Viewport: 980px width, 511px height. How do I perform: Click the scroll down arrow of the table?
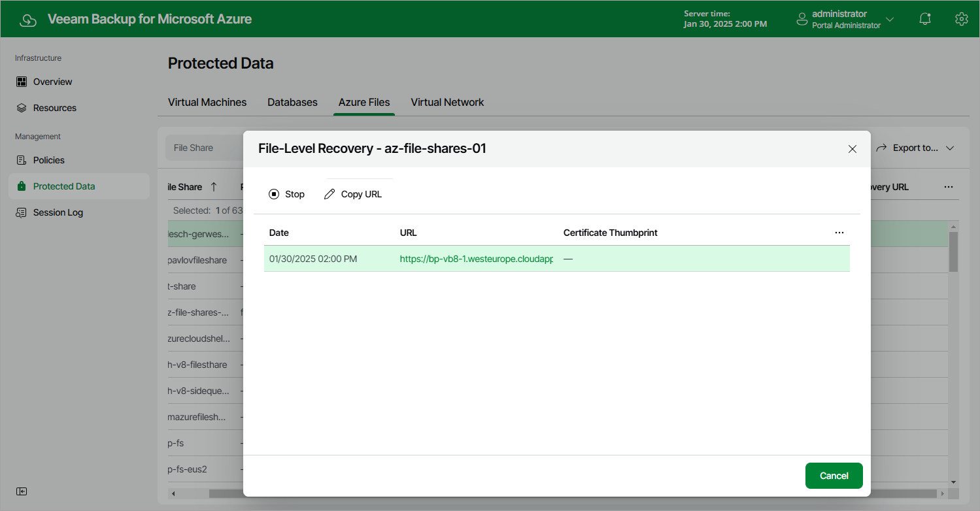[x=953, y=482]
